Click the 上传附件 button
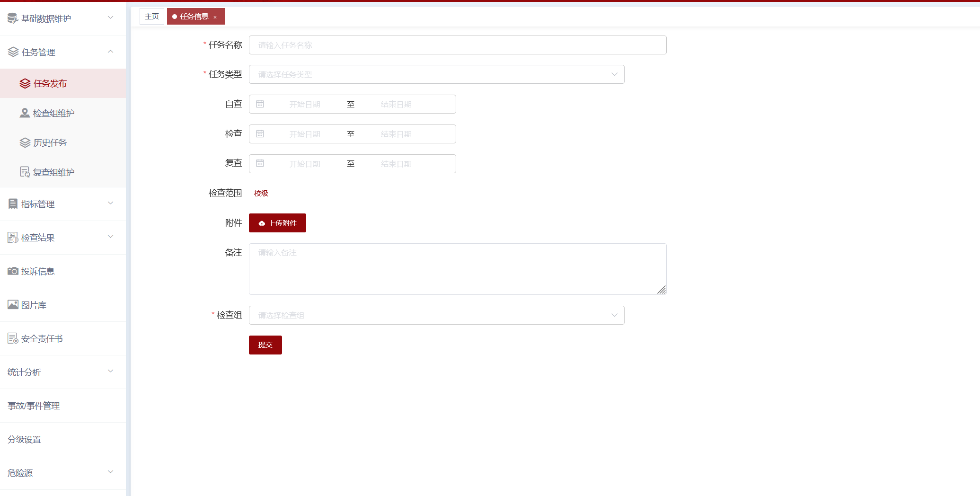 pyautogui.click(x=277, y=223)
